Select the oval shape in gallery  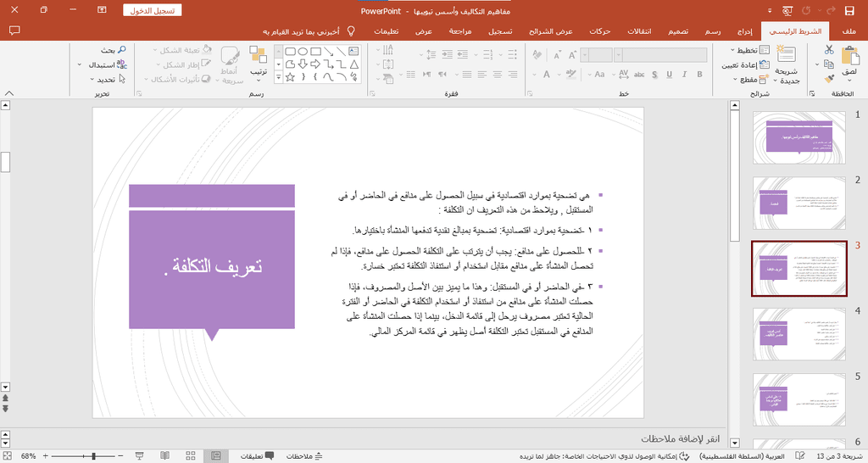[303, 52]
